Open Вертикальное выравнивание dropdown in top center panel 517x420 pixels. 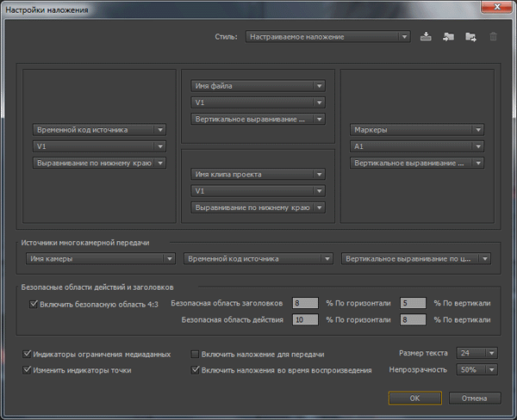click(258, 119)
